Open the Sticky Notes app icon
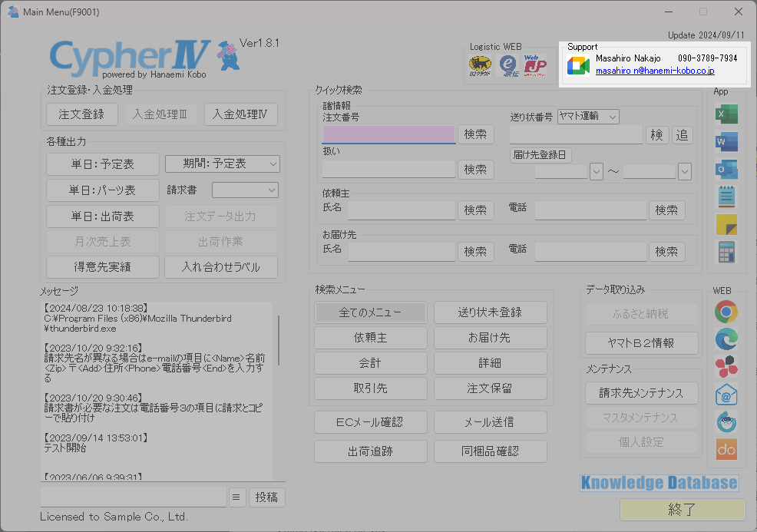This screenshot has height=532, width=757. [x=726, y=224]
